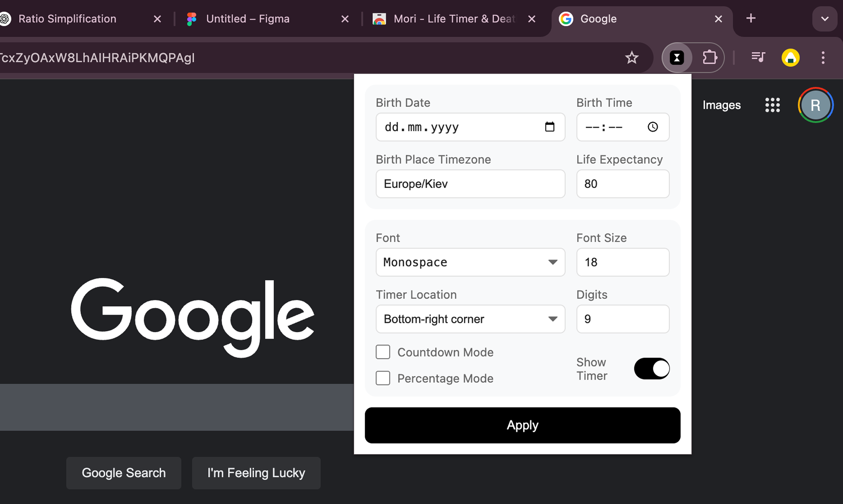
Task: Click clock icon in Birth Time field
Action: point(652,127)
